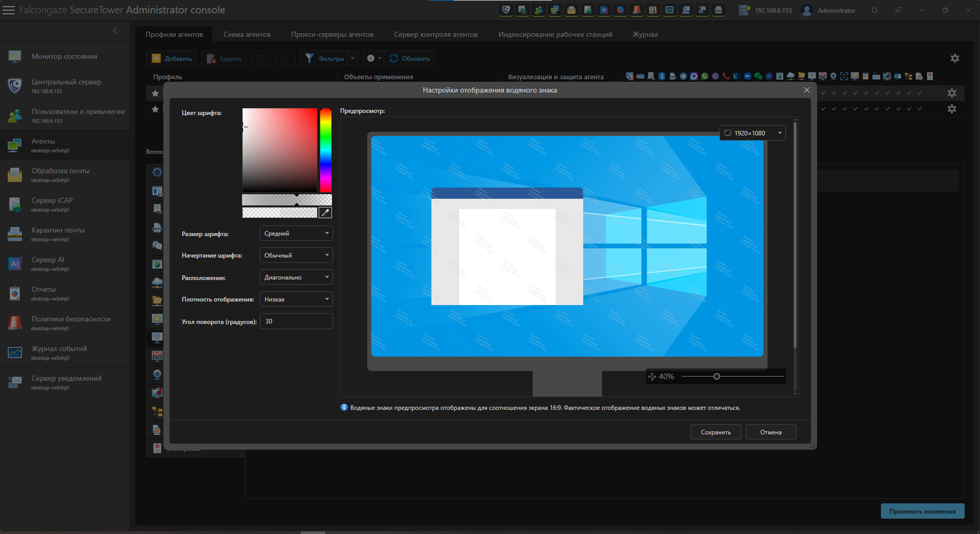Click the Угол поворота input field
This screenshot has height=534, width=980.
pos(296,321)
